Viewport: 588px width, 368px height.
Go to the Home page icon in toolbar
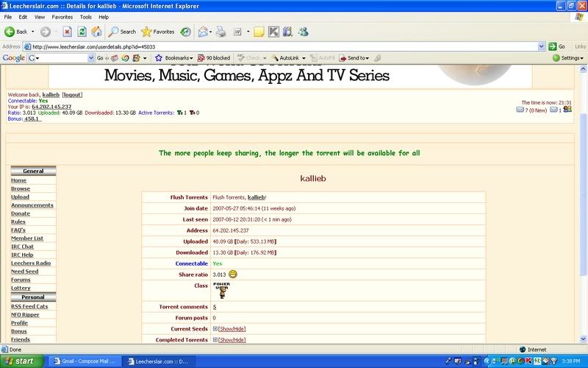pyautogui.click(x=96, y=32)
